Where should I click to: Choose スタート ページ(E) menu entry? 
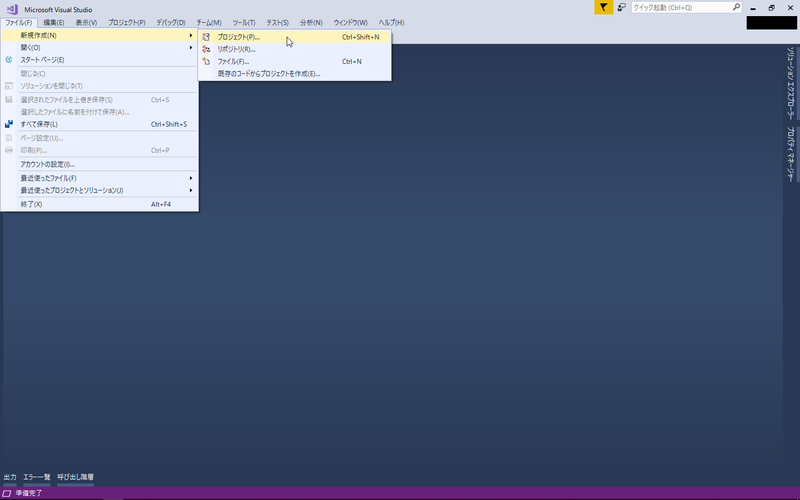point(99,60)
